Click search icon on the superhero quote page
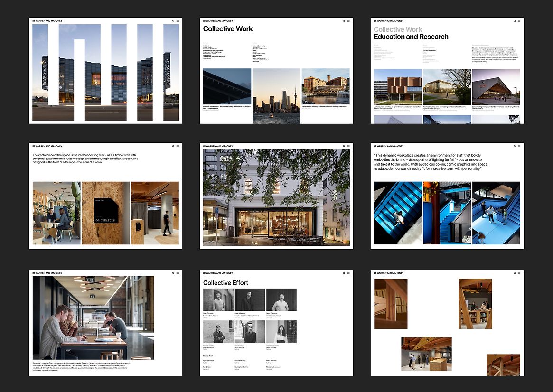This screenshot has width=553, height=392. click(x=514, y=146)
